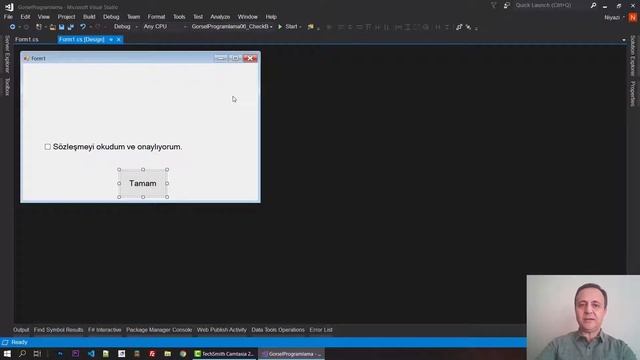This screenshot has width=640, height=360.
Task: Open the Edit menu
Action: (25, 17)
